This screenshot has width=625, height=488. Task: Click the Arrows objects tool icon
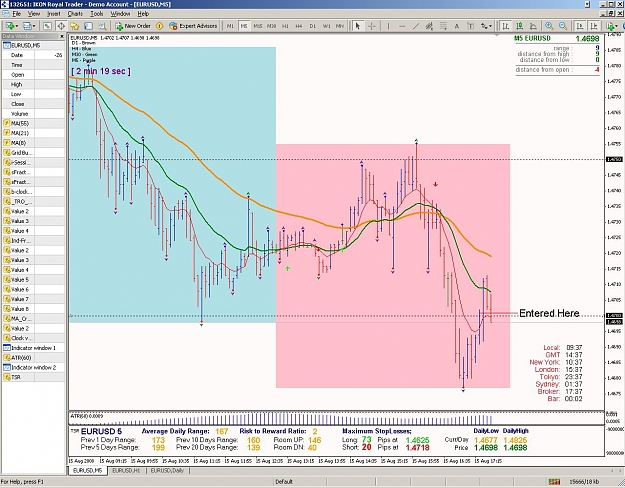[x=484, y=26]
